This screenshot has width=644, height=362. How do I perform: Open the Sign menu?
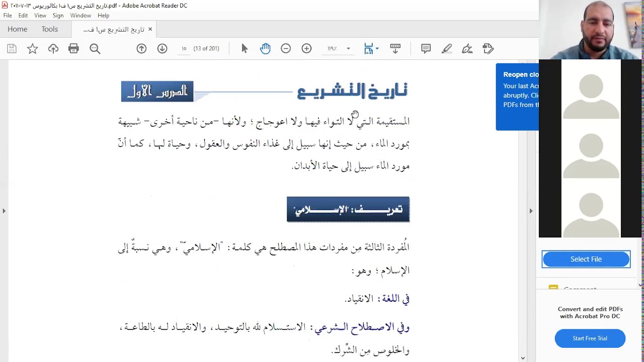pyautogui.click(x=58, y=16)
